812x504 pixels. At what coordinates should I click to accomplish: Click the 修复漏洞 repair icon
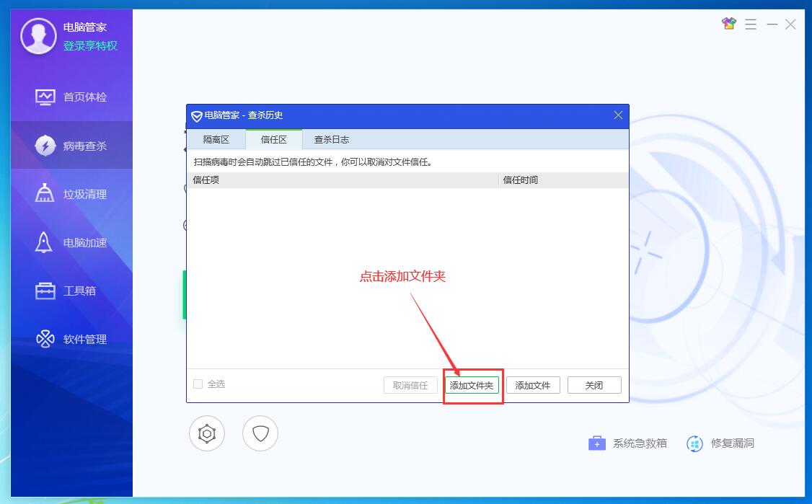pyautogui.click(x=694, y=444)
